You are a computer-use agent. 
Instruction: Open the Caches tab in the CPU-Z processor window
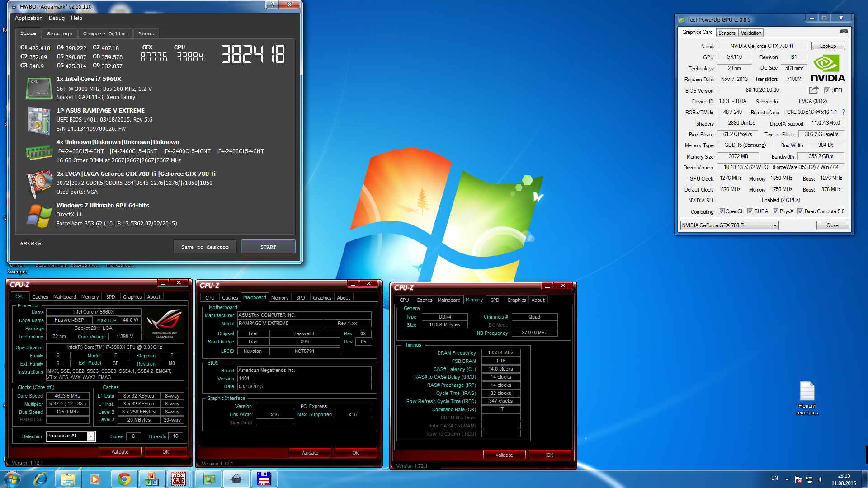click(40, 297)
